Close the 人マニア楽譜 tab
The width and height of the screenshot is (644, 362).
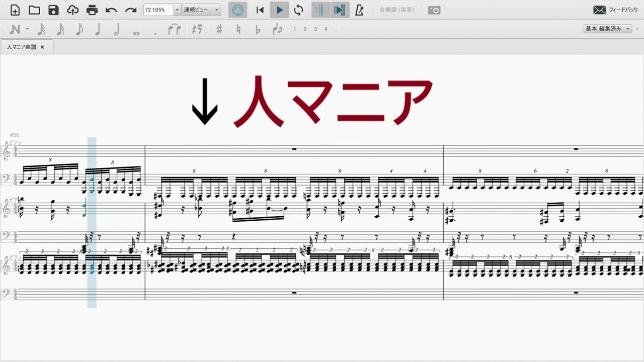42,47
